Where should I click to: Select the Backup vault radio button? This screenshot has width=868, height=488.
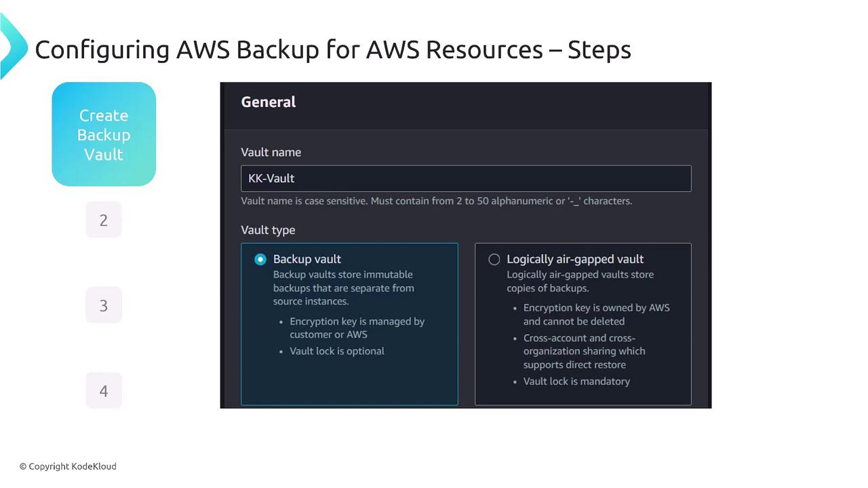coord(260,260)
